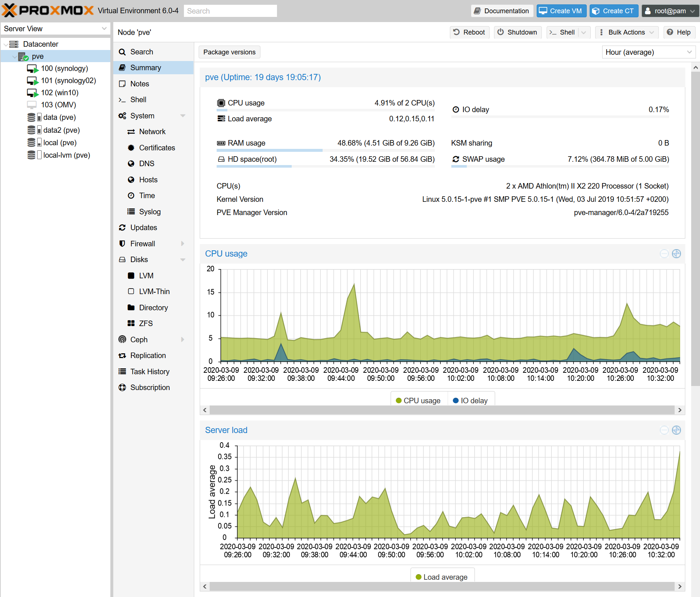Image resolution: width=700 pixels, height=597 pixels.
Task: Click scroll-up arrow of summary panel
Action: [x=695, y=68]
